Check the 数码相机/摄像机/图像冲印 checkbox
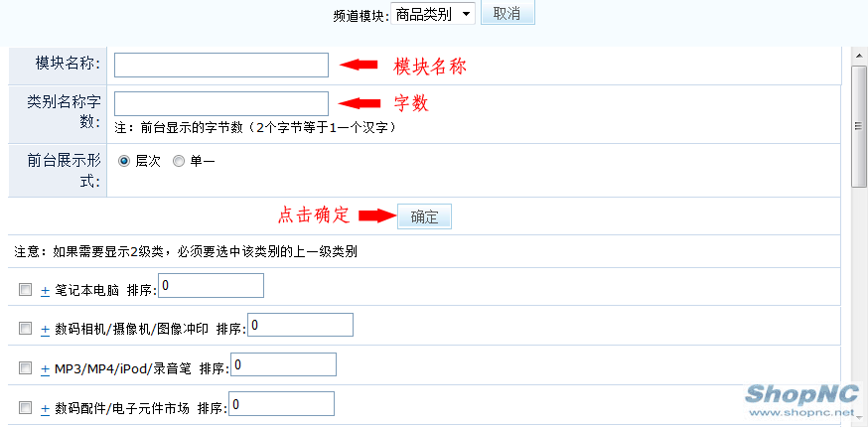The width and height of the screenshot is (868, 427). (x=26, y=329)
